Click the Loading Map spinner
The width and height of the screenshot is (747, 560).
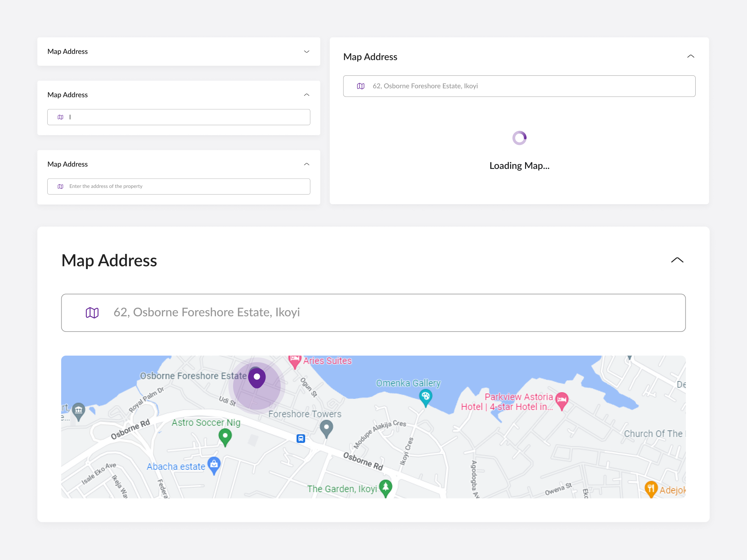pos(519,138)
